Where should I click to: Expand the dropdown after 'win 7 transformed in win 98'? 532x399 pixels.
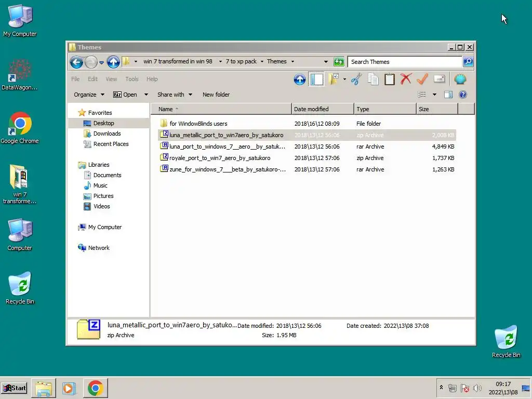click(x=220, y=62)
